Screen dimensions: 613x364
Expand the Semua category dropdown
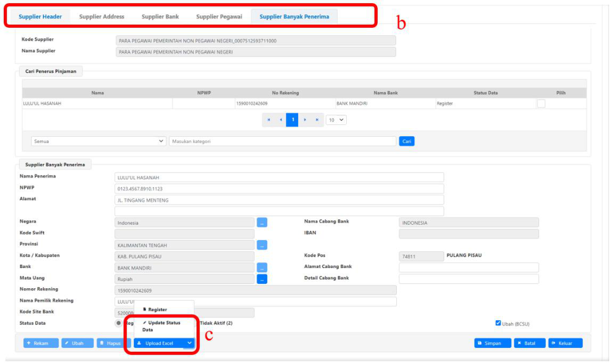pos(99,141)
